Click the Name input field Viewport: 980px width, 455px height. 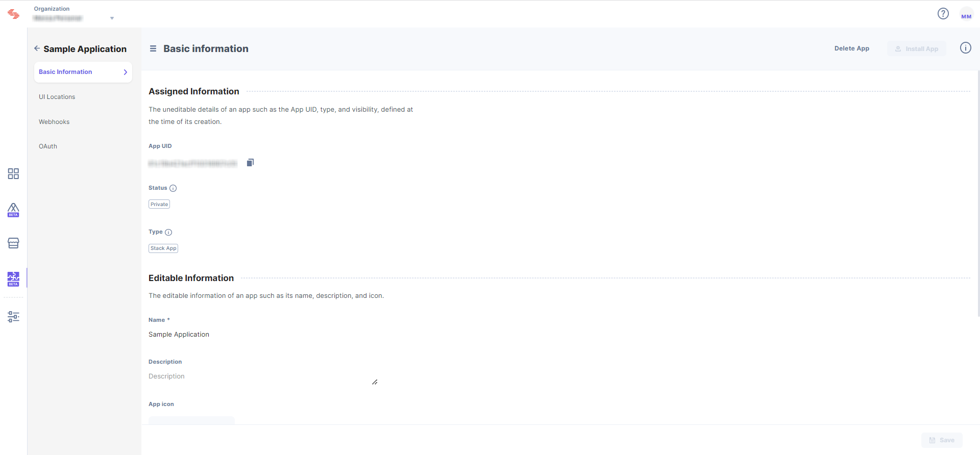(263, 335)
